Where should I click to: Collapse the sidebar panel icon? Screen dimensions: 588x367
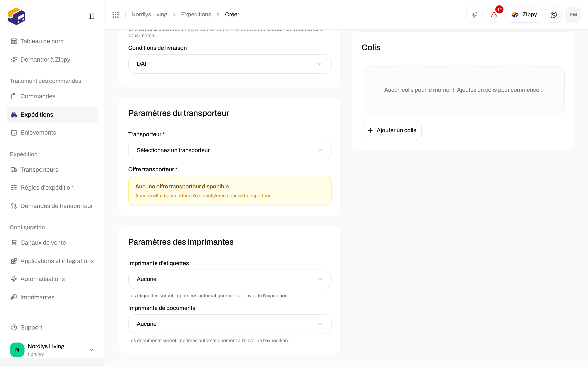click(91, 16)
